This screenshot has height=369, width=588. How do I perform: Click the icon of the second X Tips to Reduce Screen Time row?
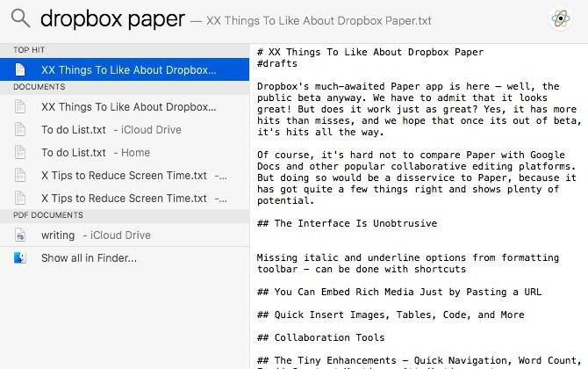(20, 199)
